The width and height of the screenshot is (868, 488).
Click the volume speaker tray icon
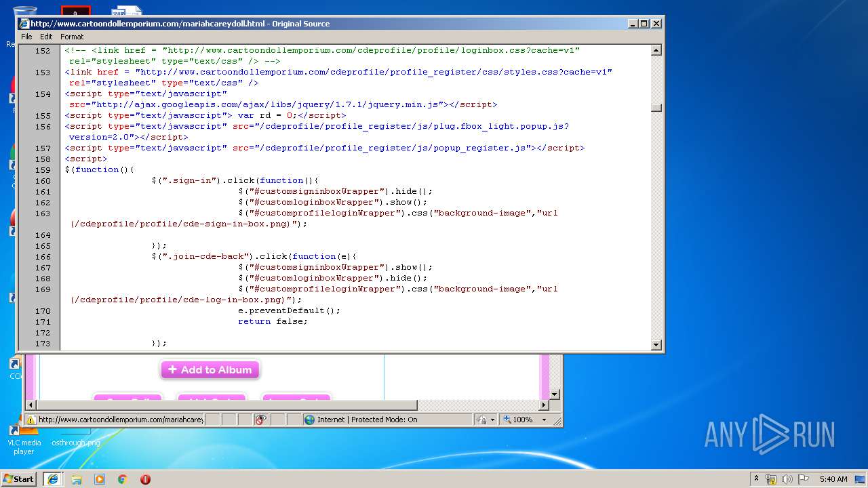click(x=787, y=479)
